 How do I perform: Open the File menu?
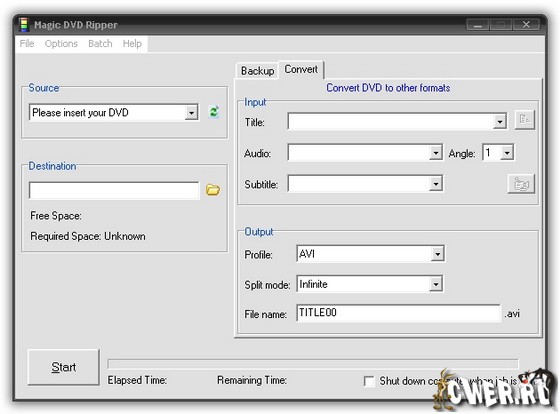coord(27,44)
